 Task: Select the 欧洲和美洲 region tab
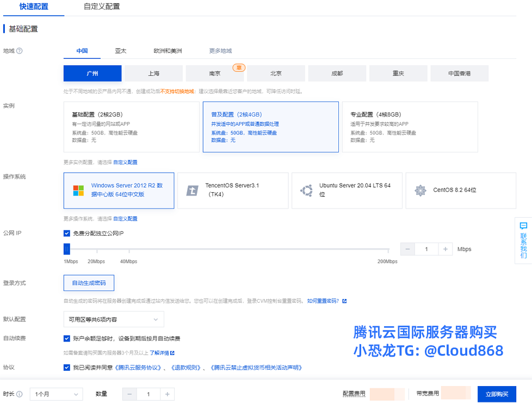point(168,51)
